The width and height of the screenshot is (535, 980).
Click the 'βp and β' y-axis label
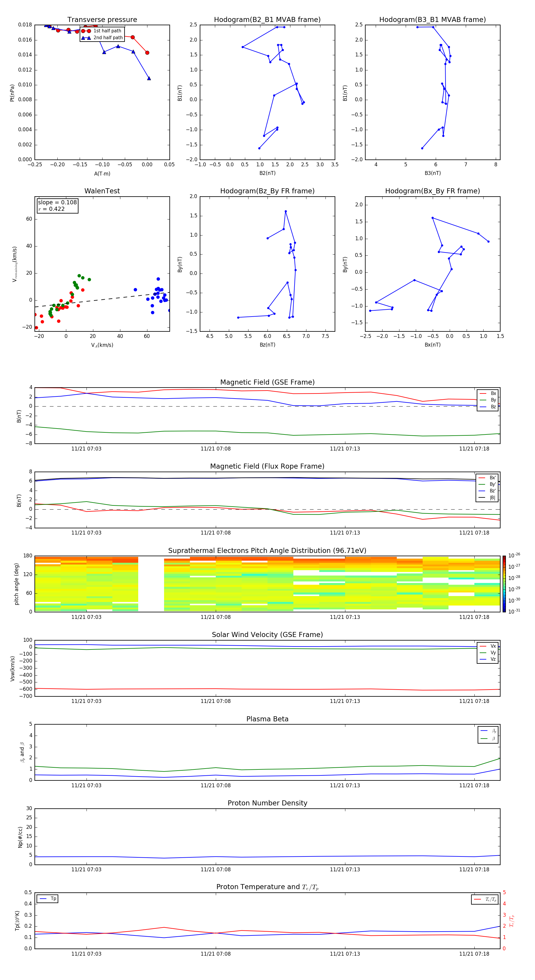coord(22,752)
